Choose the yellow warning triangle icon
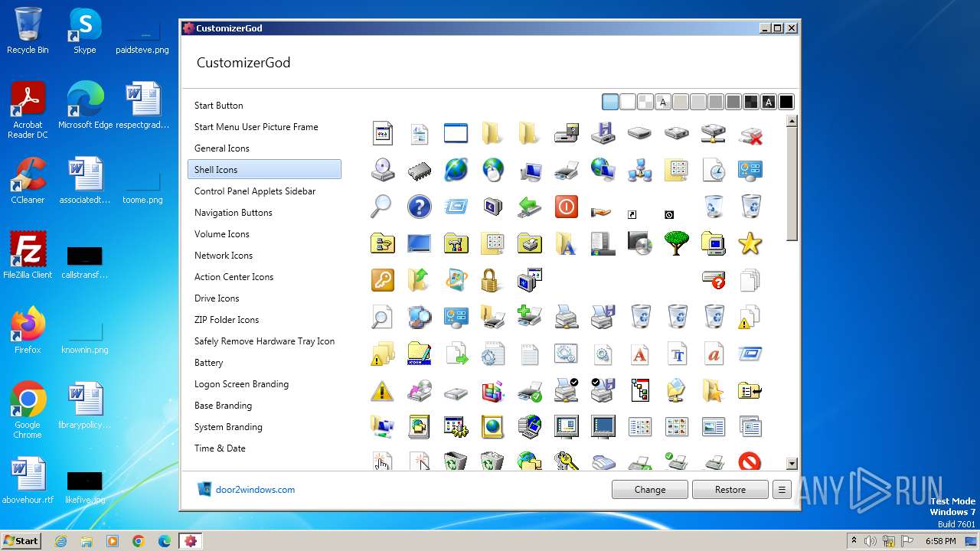The width and height of the screenshot is (980, 551). coord(382,390)
